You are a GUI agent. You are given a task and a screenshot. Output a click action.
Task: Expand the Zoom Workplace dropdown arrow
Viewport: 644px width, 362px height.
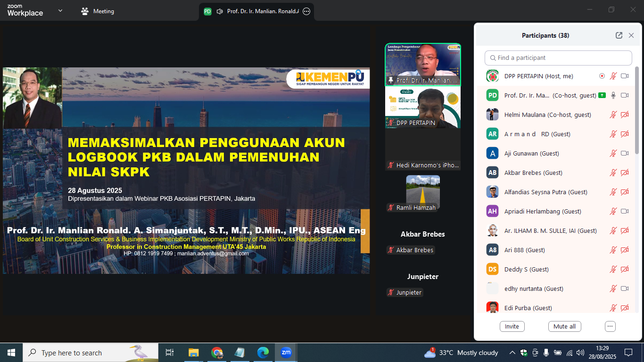pyautogui.click(x=60, y=11)
